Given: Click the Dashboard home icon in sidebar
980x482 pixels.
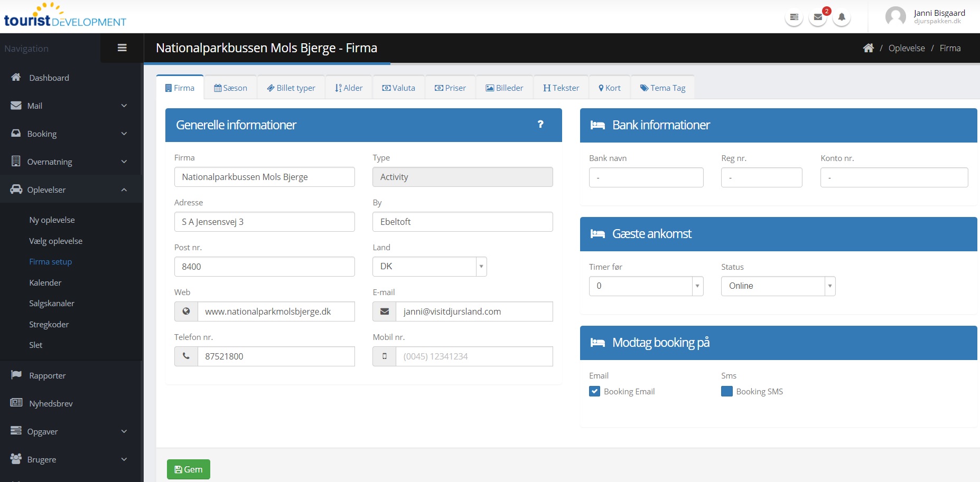Looking at the screenshot, I should point(16,78).
